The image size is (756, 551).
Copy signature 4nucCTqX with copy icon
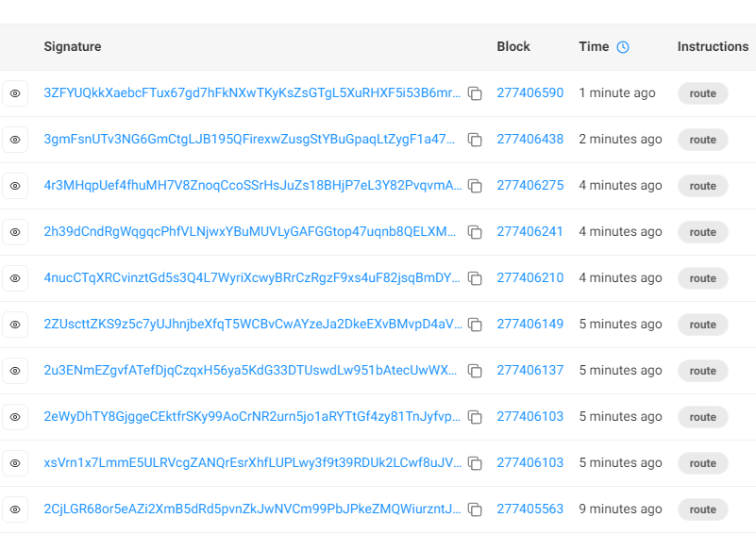click(x=475, y=278)
